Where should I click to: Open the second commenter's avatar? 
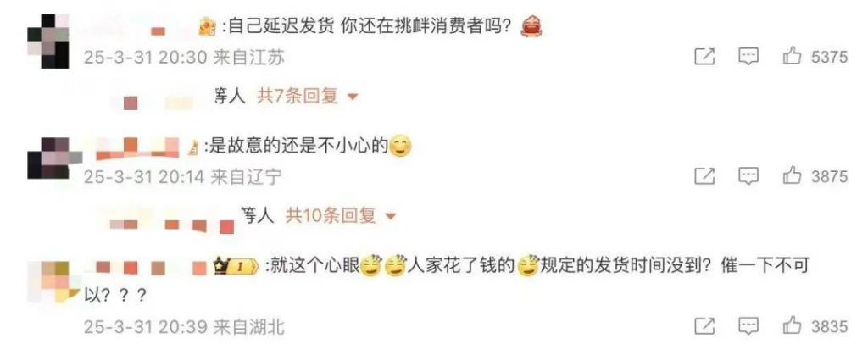(x=48, y=158)
